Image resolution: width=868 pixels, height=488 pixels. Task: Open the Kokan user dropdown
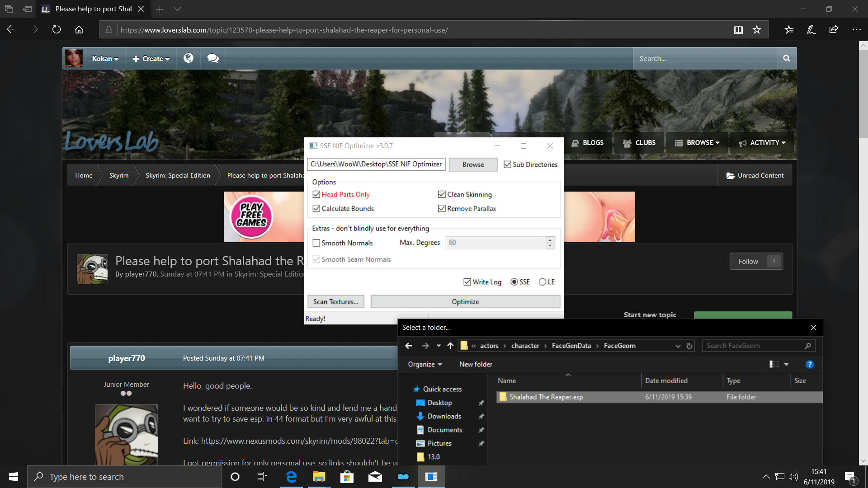[x=105, y=58]
